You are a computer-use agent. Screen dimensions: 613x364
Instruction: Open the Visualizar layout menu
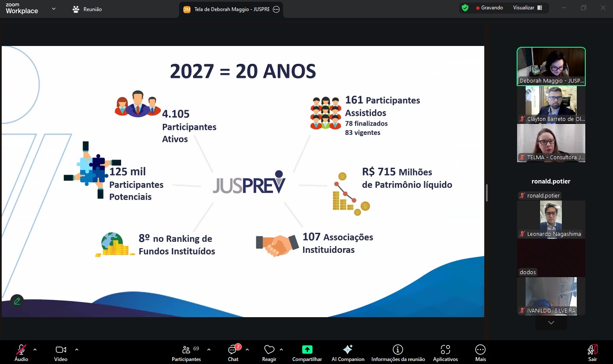pyautogui.click(x=527, y=8)
